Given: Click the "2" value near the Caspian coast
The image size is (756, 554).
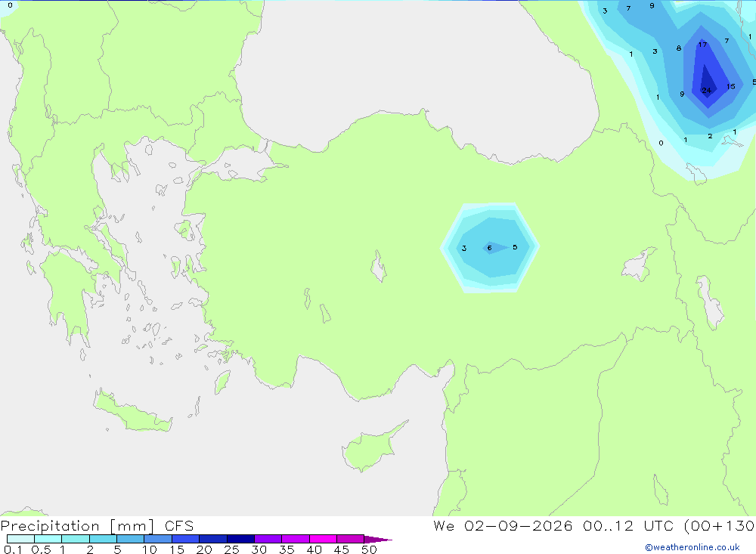Looking at the screenshot, I should pyautogui.click(x=710, y=136).
